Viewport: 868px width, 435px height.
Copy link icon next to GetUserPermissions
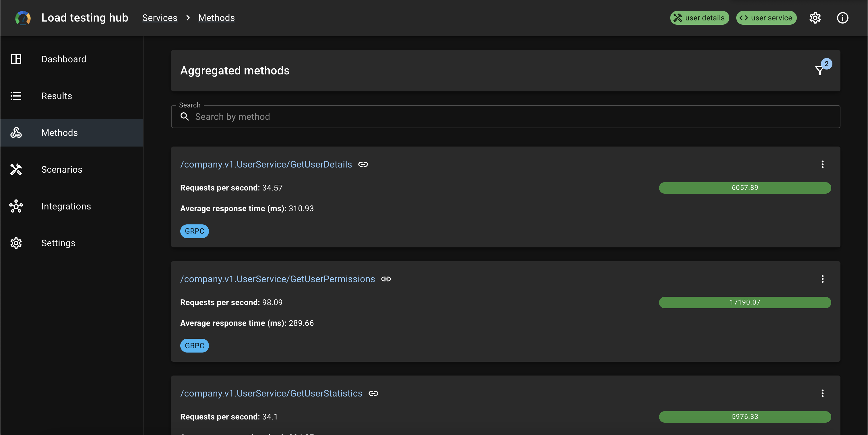[x=386, y=279]
